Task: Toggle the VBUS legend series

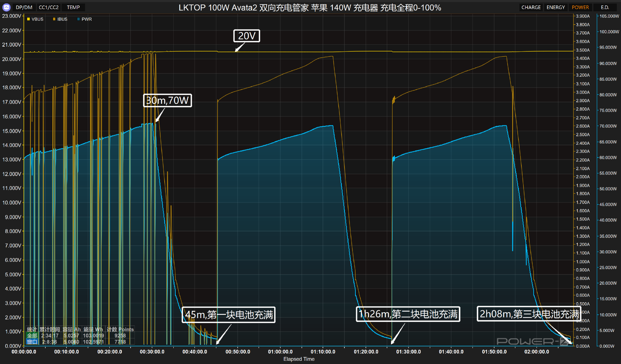Action: [x=35, y=19]
